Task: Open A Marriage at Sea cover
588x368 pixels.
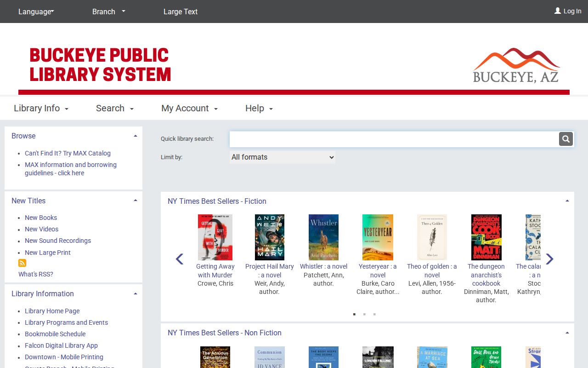Action: [x=432, y=357]
